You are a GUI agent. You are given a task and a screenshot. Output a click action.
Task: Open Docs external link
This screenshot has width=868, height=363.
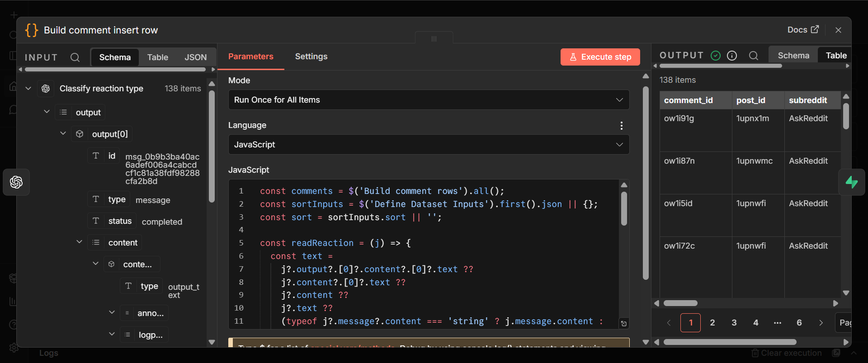[803, 30]
